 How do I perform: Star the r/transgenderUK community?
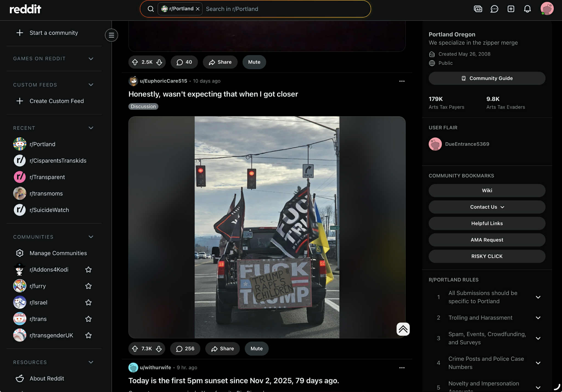tap(88, 335)
